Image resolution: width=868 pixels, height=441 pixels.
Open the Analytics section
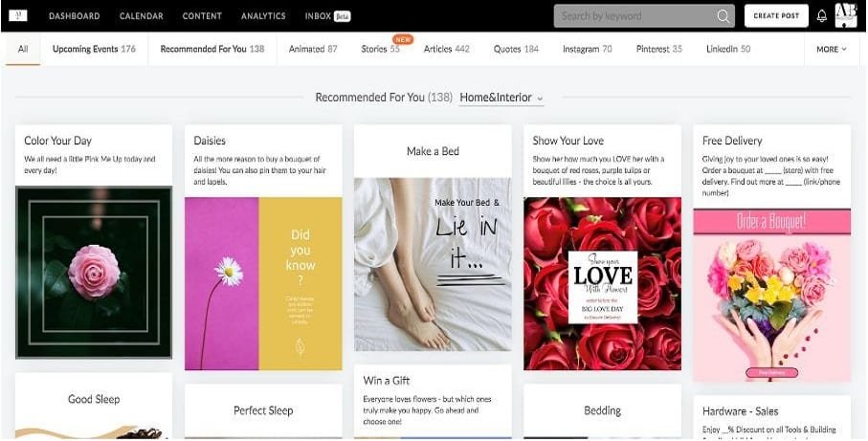(263, 16)
